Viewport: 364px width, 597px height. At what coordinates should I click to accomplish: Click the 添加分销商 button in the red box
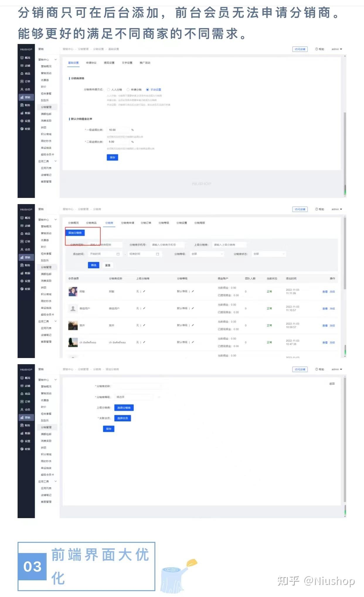click(75, 233)
